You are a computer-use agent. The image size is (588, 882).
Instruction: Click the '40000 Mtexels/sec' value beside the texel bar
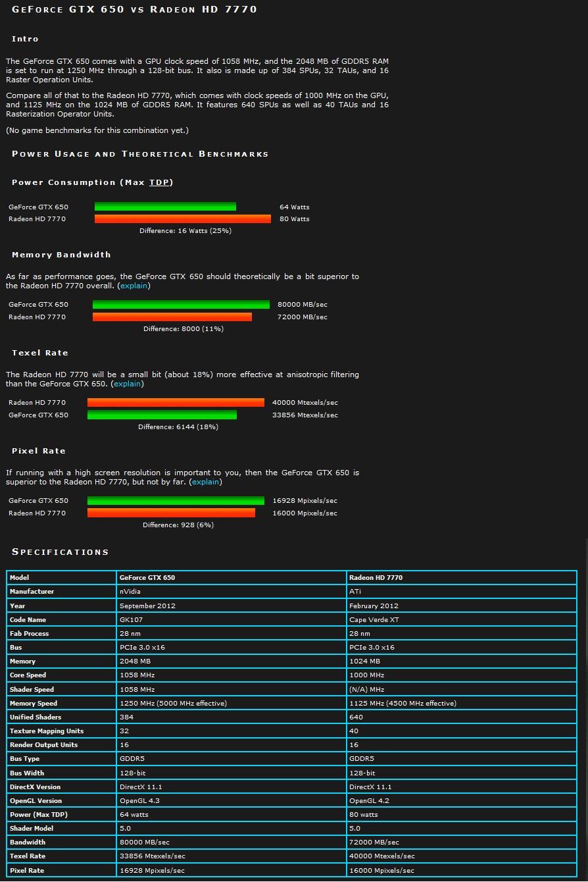tap(305, 403)
